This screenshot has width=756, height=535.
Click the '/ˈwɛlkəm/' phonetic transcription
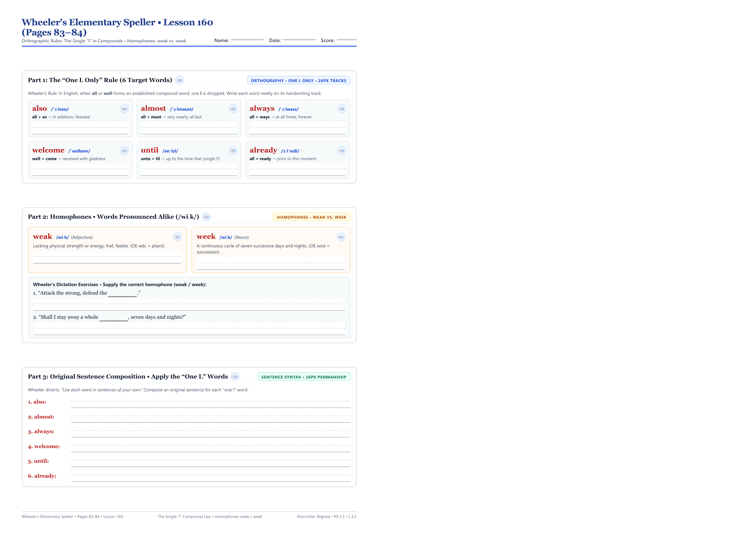click(79, 151)
